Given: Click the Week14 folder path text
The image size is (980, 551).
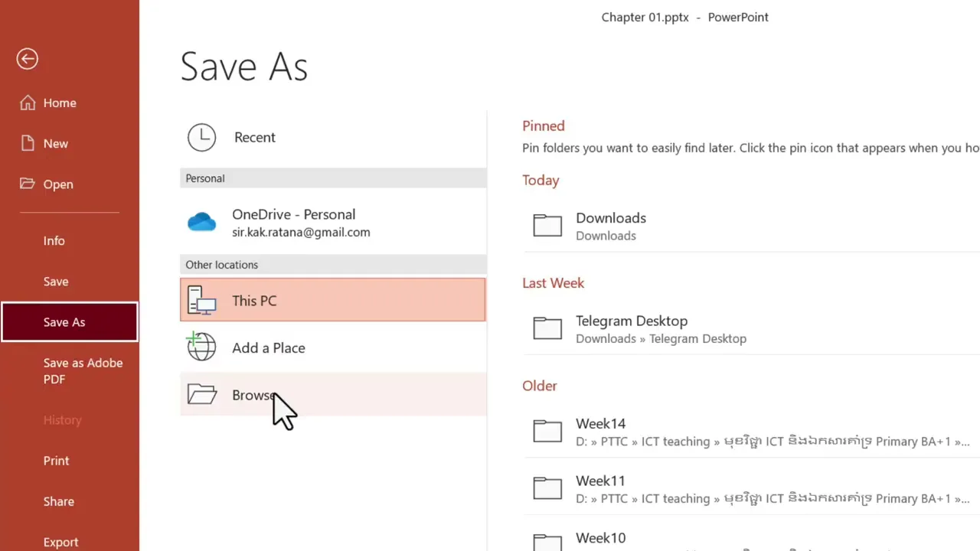Looking at the screenshot, I should (773, 441).
